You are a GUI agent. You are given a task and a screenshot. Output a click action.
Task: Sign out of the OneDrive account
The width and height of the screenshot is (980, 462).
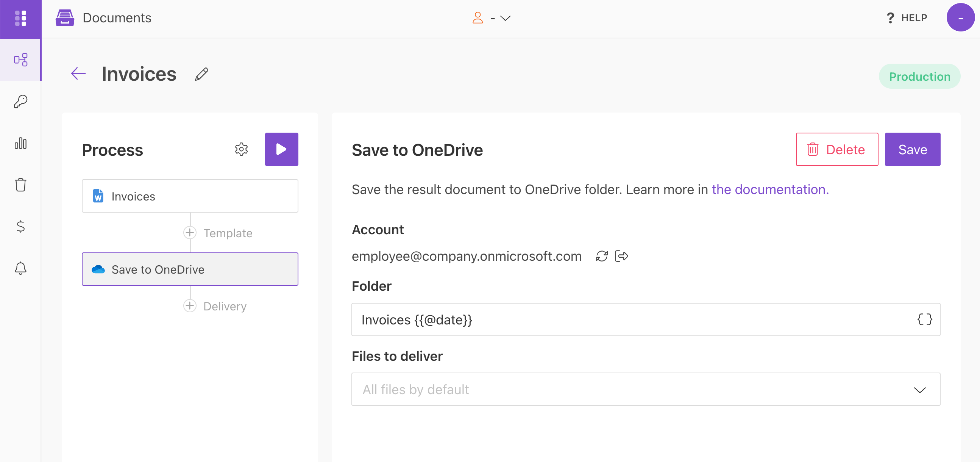622,256
